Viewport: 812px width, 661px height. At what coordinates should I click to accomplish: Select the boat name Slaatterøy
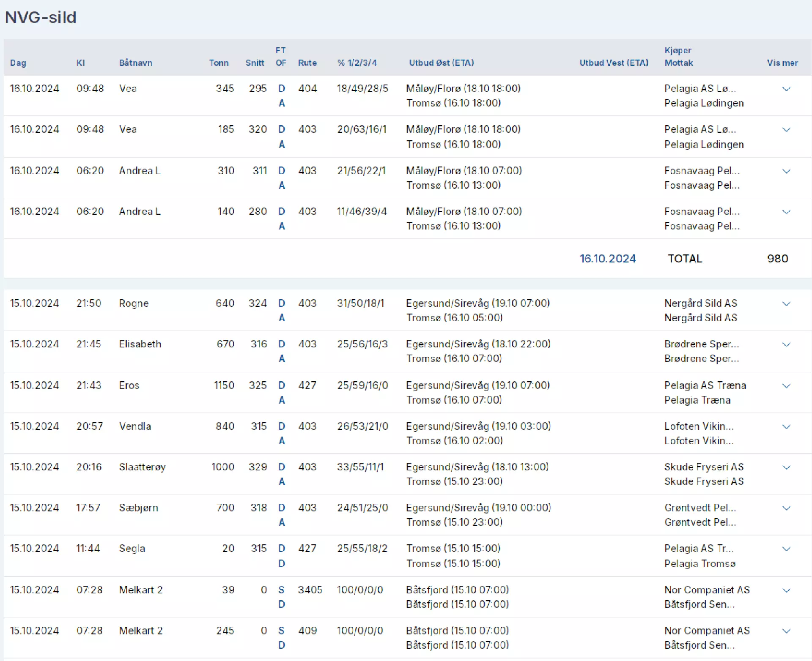[x=142, y=467]
